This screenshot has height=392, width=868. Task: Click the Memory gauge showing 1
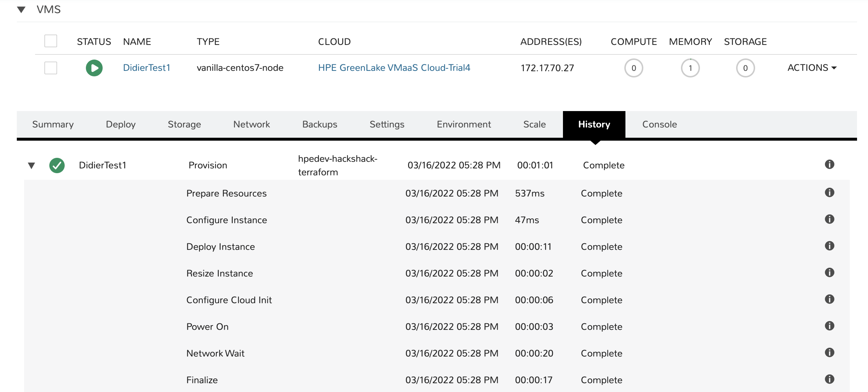pos(690,68)
